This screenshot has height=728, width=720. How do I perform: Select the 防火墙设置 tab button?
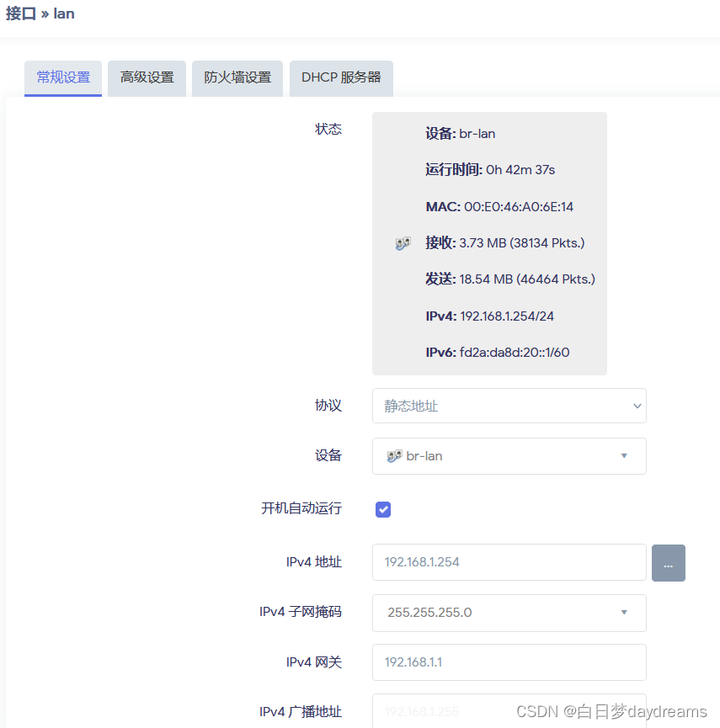(x=237, y=77)
